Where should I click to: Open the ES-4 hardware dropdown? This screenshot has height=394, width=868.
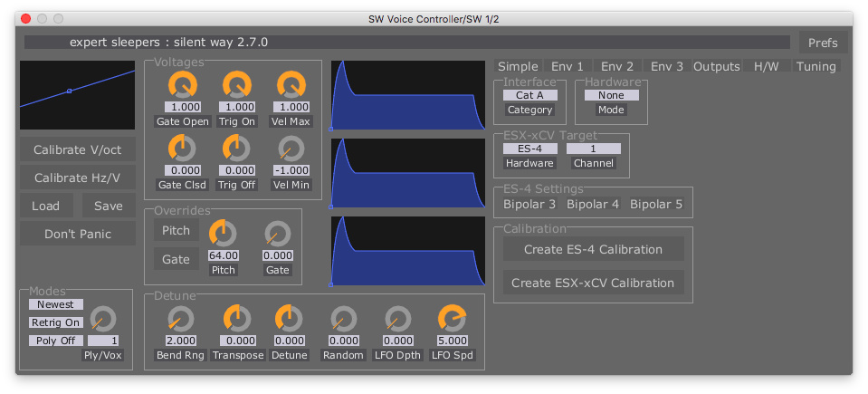[529, 149]
